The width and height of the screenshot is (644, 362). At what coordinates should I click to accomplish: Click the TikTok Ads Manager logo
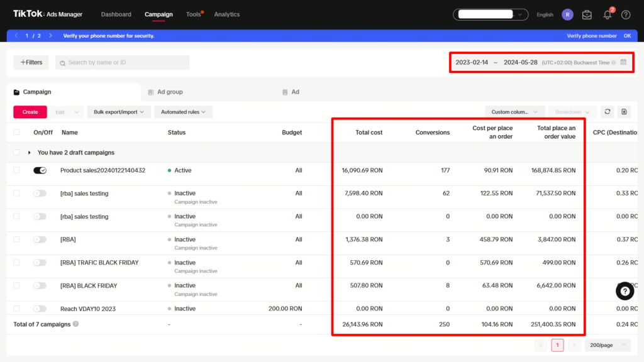[x=48, y=14]
